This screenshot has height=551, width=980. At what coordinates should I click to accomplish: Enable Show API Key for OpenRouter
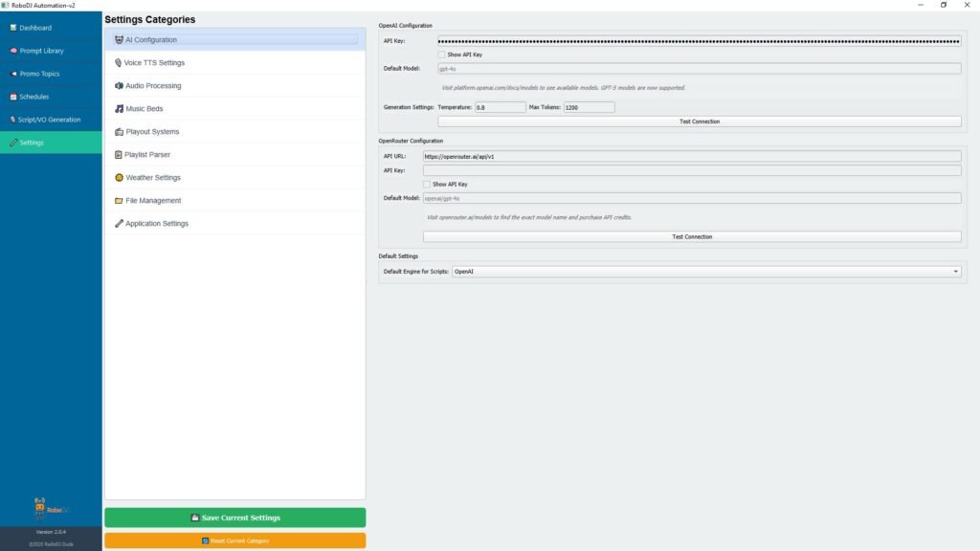click(x=427, y=184)
